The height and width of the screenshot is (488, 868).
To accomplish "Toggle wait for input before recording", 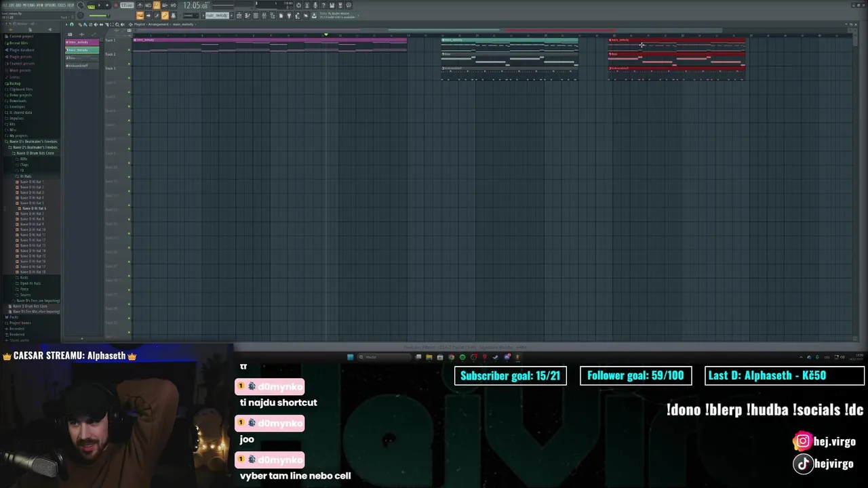I will click(148, 5).
